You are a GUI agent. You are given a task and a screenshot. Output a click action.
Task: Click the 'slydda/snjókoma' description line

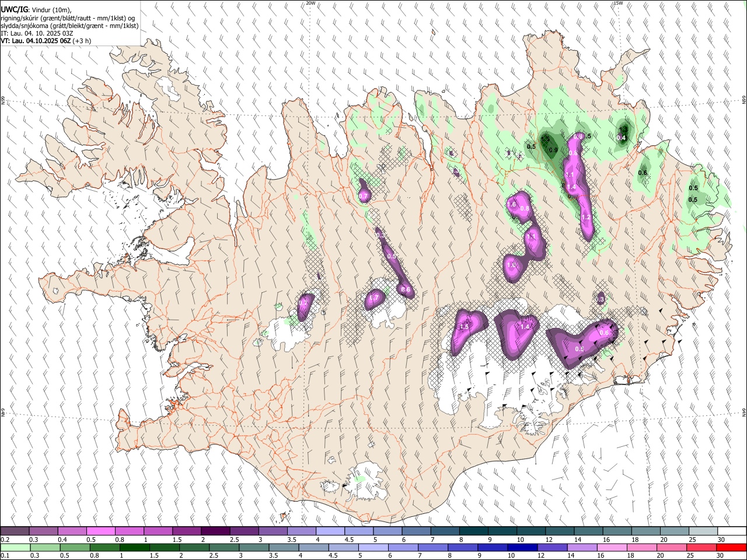click(x=69, y=26)
